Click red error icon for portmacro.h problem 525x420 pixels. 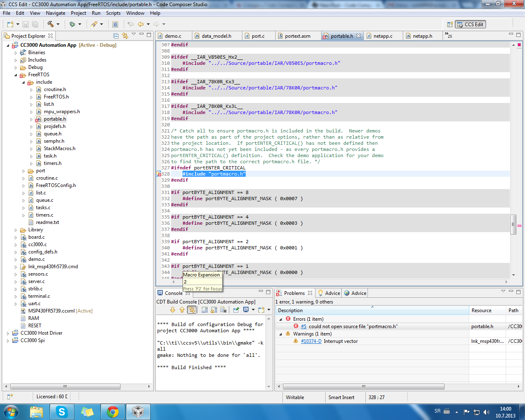click(296, 326)
